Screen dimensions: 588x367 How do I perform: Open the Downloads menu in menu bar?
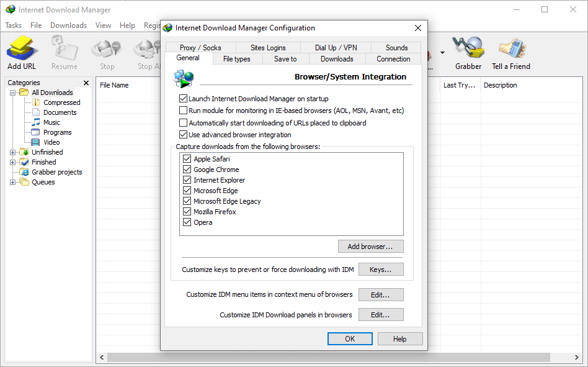pyautogui.click(x=68, y=25)
